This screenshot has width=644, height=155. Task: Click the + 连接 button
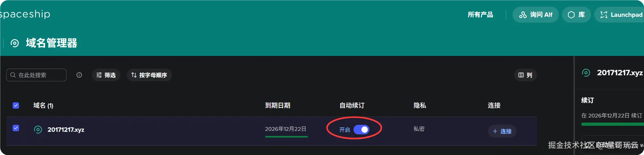(x=502, y=131)
